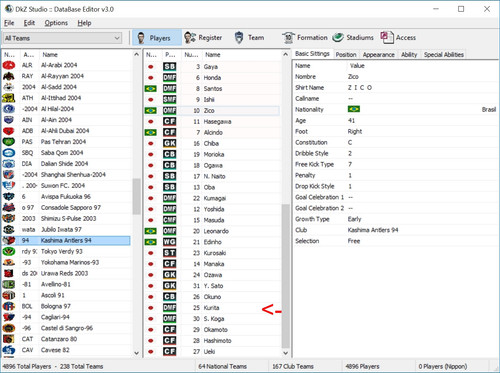Click 64 National Teams in status bar

[x=222, y=366]
